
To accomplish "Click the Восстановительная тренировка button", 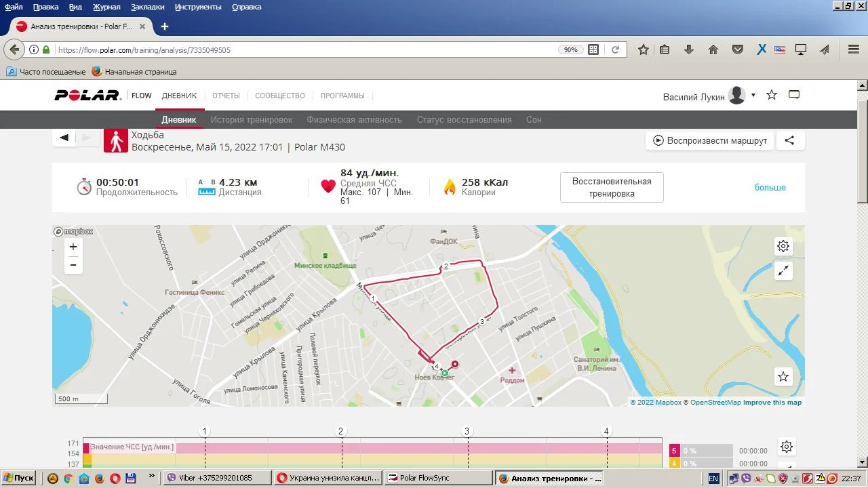I will click(612, 188).
